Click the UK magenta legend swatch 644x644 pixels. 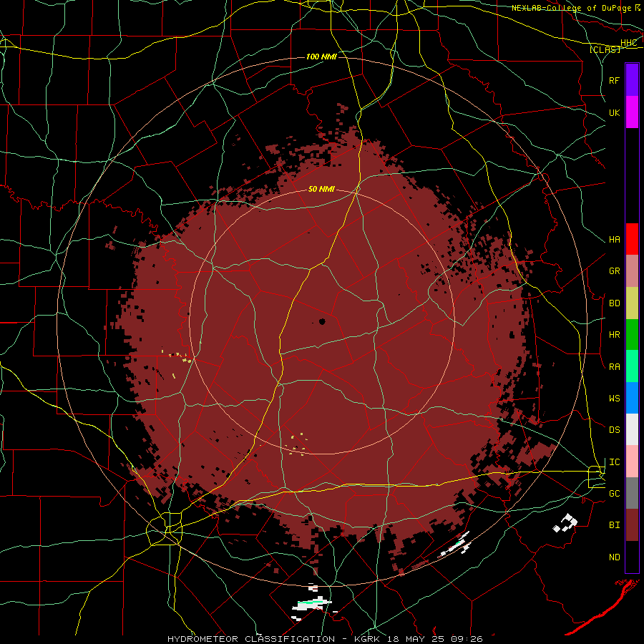632,112
